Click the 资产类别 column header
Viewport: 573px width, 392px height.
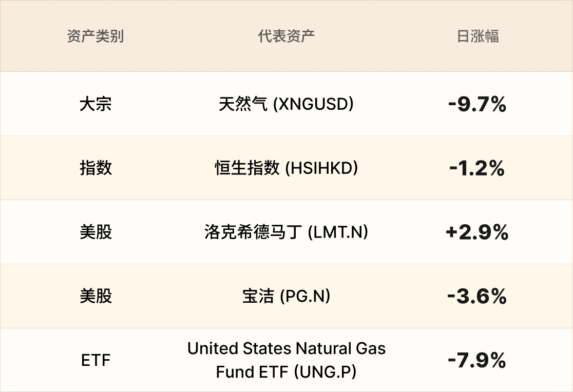(x=95, y=36)
